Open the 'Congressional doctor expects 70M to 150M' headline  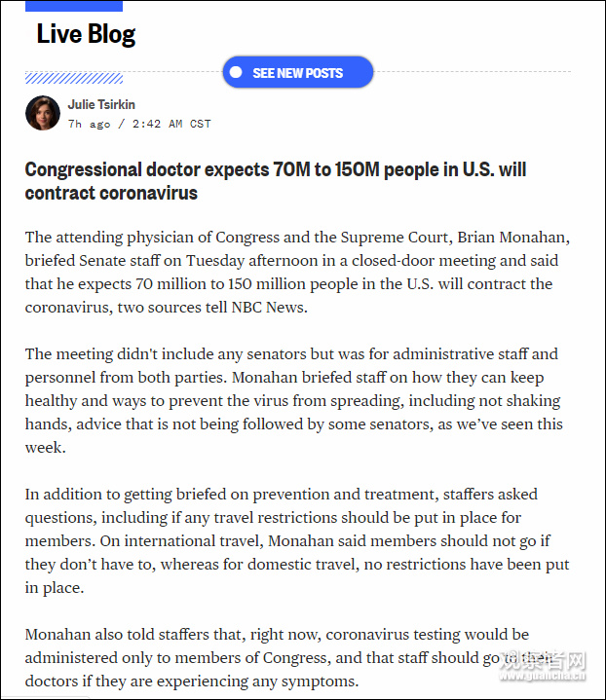pyautogui.click(x=276, y=181)
